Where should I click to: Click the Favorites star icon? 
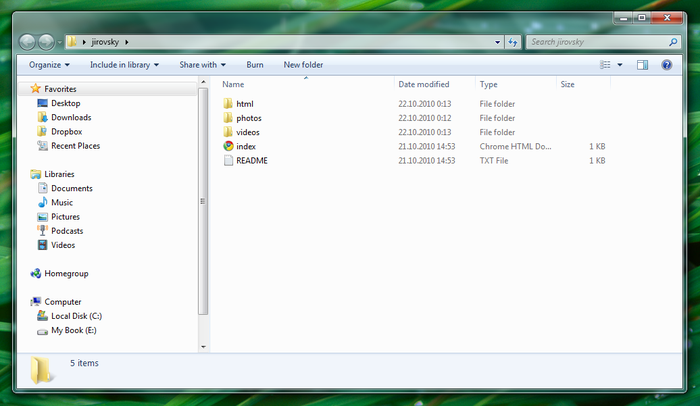click(35, 88)
